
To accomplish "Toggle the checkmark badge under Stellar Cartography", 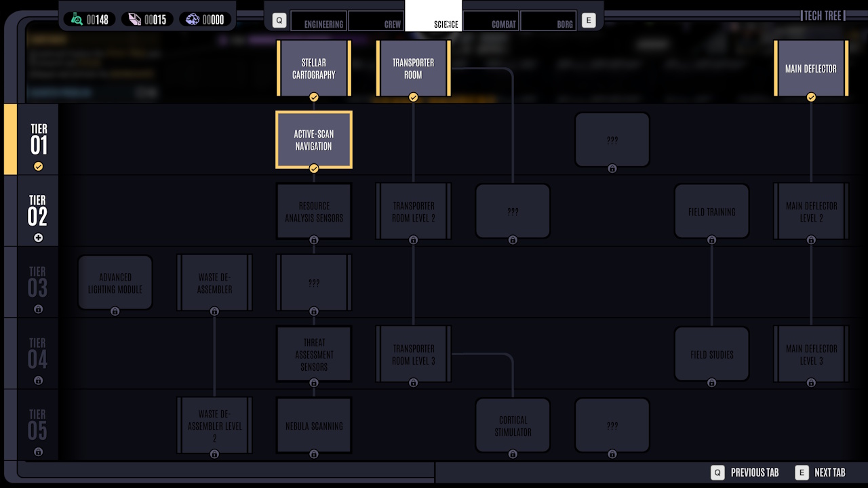I will 314,97.
